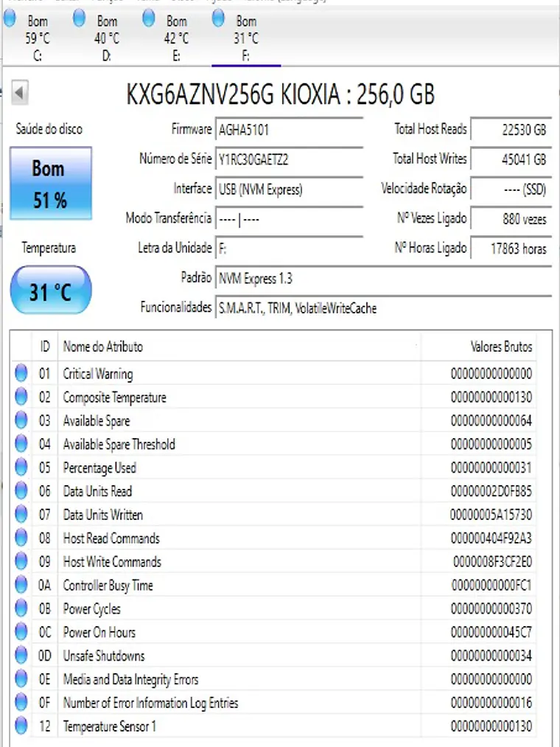Select the Temperature Sensor 1 attribute name
Screen dimensions: 560x747
point(110,726)
